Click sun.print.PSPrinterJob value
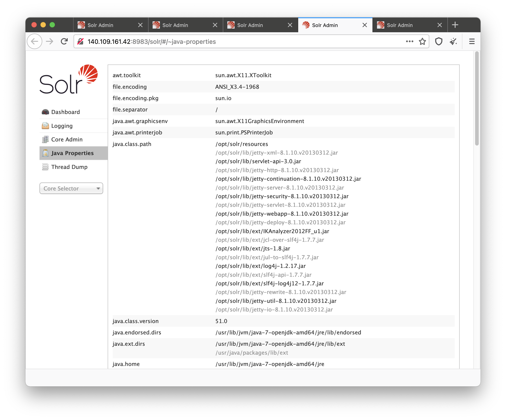 (244, 132)
